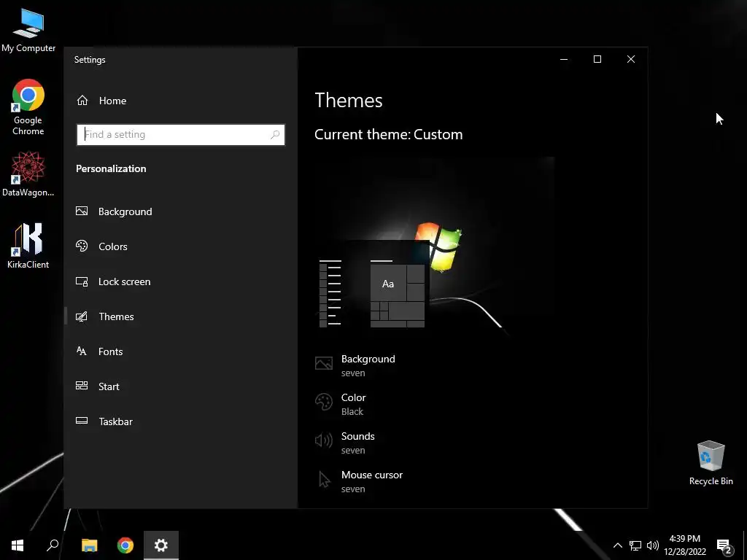Show hidden tray icons chevron
This screenshot has width=747, height=560.
tap(617, 545)
